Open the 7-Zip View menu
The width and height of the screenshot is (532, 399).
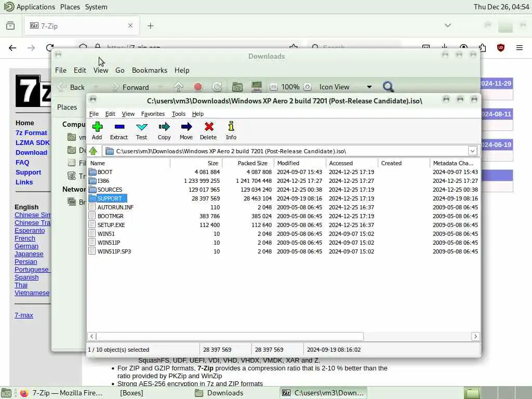[128, 114]
